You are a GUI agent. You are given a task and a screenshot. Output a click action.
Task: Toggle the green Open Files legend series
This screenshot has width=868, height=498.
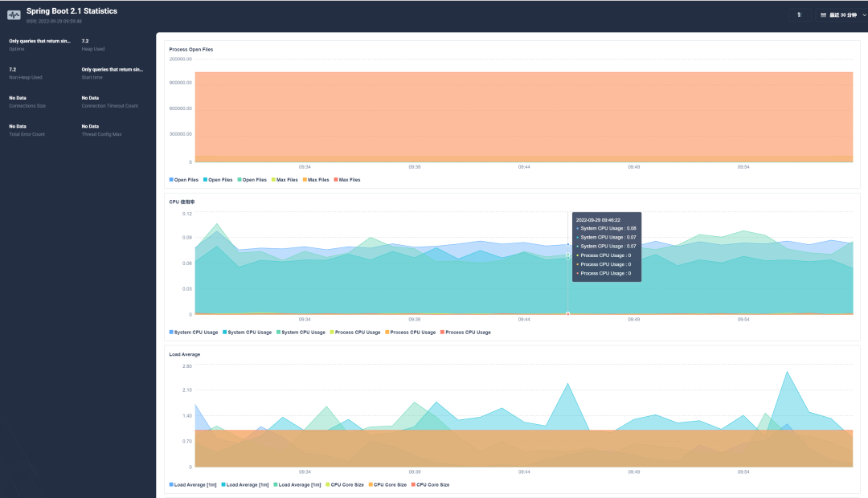252,180
